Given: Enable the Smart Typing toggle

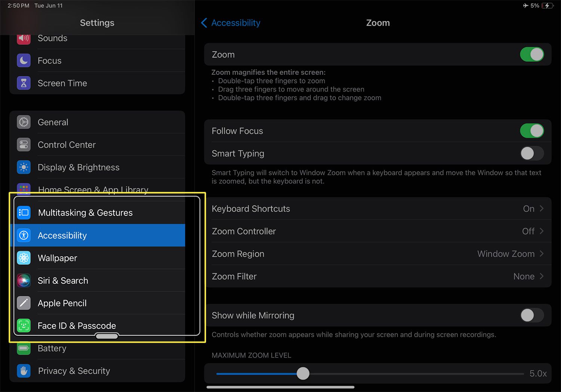Looking at the screenshot, I should 531,153.
